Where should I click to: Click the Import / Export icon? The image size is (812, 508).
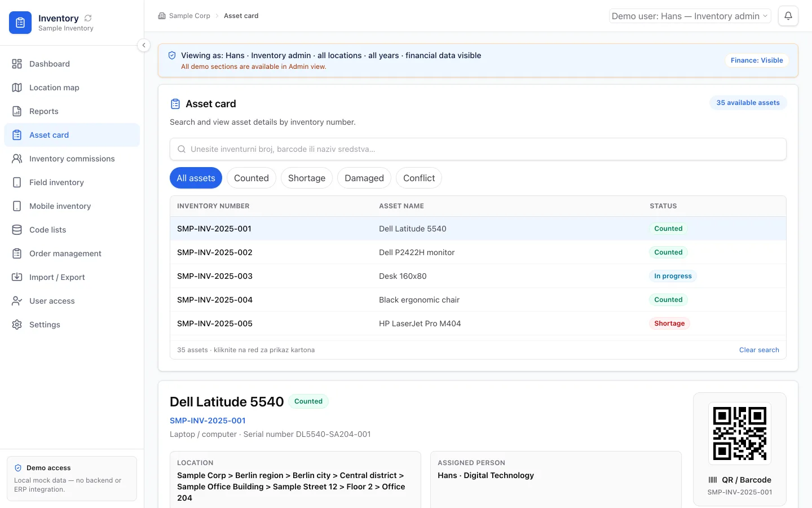tap(17, 277)
